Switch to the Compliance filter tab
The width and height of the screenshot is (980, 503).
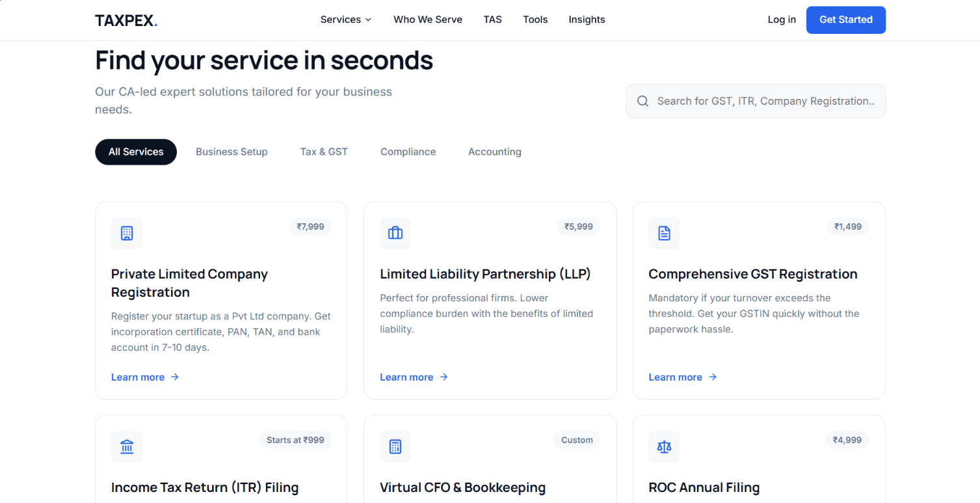pyautogui.click(x=408, y=152)
